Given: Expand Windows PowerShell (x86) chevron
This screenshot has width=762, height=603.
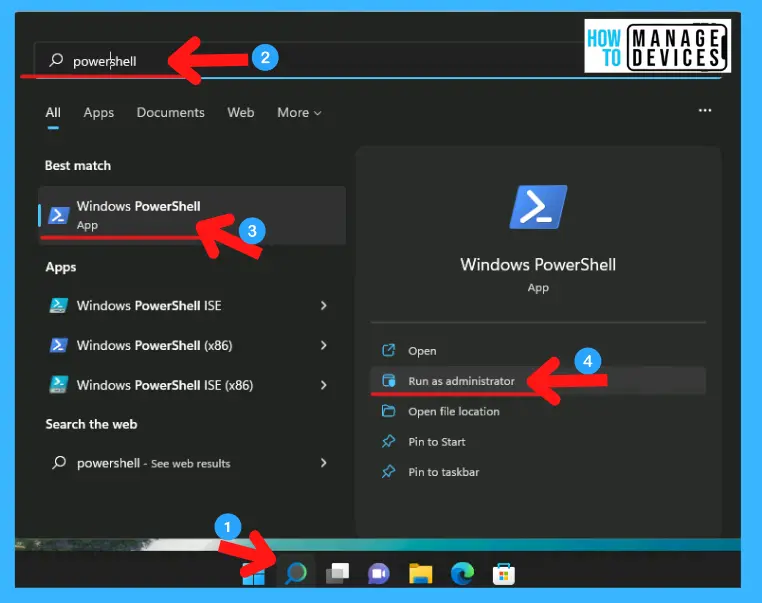Looking at the screenshot, I should coord(324,345).
